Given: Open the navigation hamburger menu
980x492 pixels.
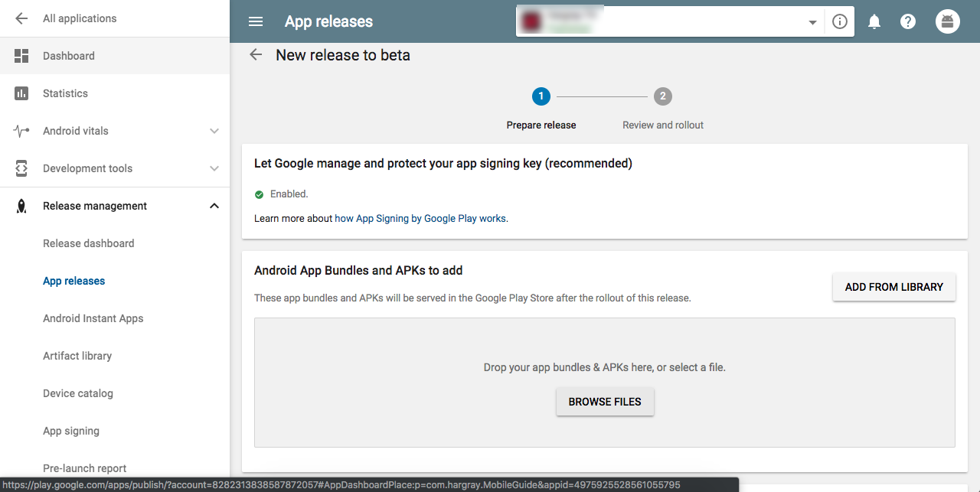Looking at the screenshot, I should (x=255, y=21).
